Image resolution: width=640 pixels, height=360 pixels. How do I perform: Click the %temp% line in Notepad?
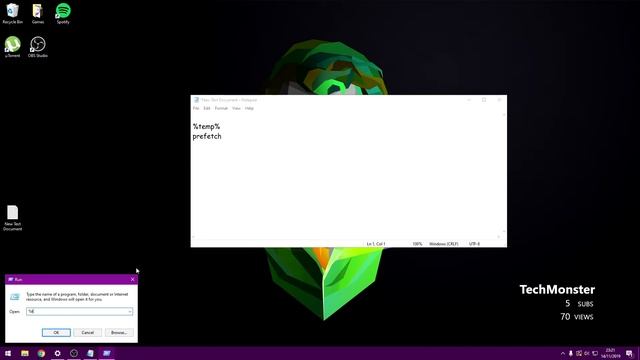pyautogui.click(x=207, y=127)
